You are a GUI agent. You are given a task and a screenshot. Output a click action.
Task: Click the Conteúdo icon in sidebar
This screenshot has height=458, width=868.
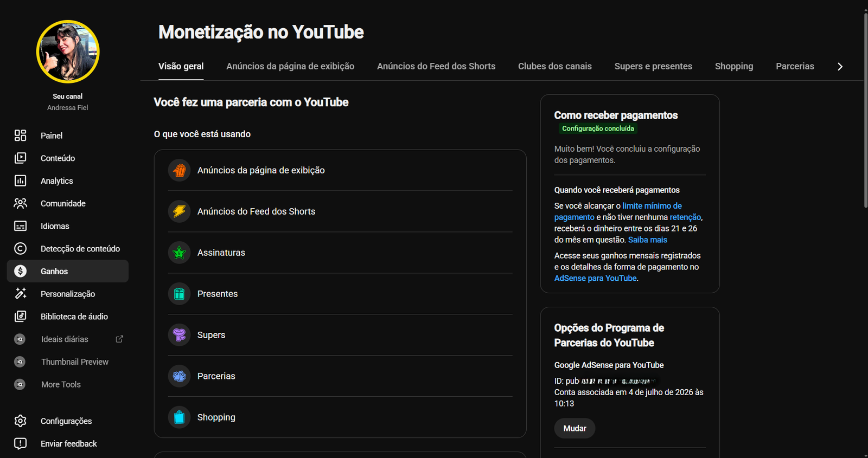pos(20,158)
